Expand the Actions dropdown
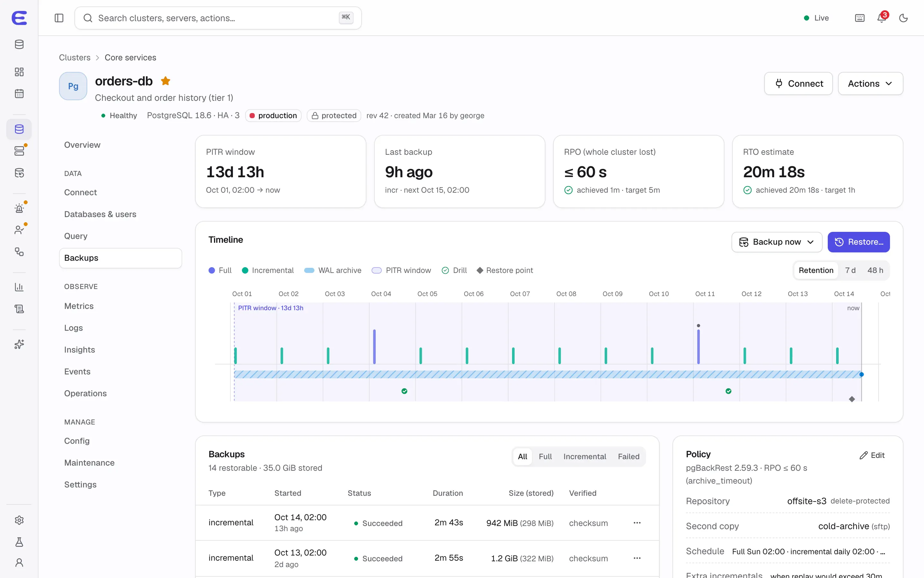Image resolution: width=924 pixels, height=578 pixels. (x=870, y=83)
